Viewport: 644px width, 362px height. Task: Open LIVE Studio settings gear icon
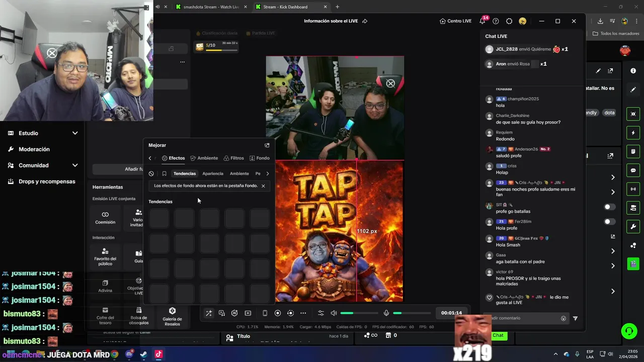click(509, 21)
